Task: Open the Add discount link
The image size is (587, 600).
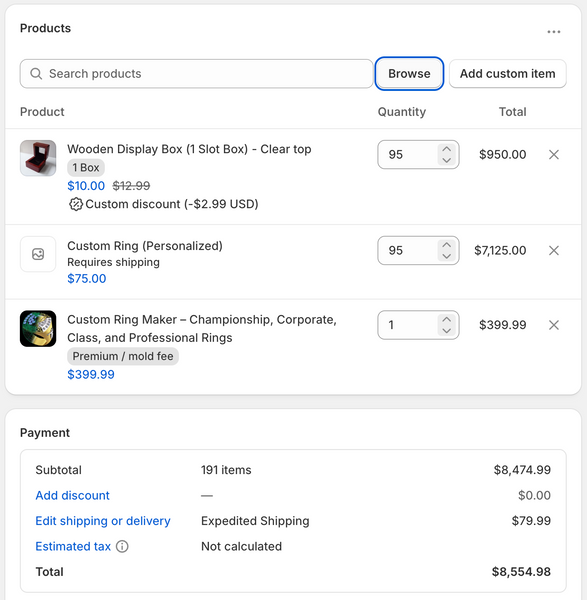Action: coord(72,495)
